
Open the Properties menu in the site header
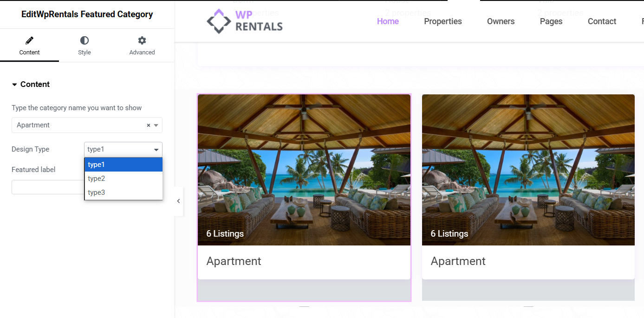coord(442,21)
